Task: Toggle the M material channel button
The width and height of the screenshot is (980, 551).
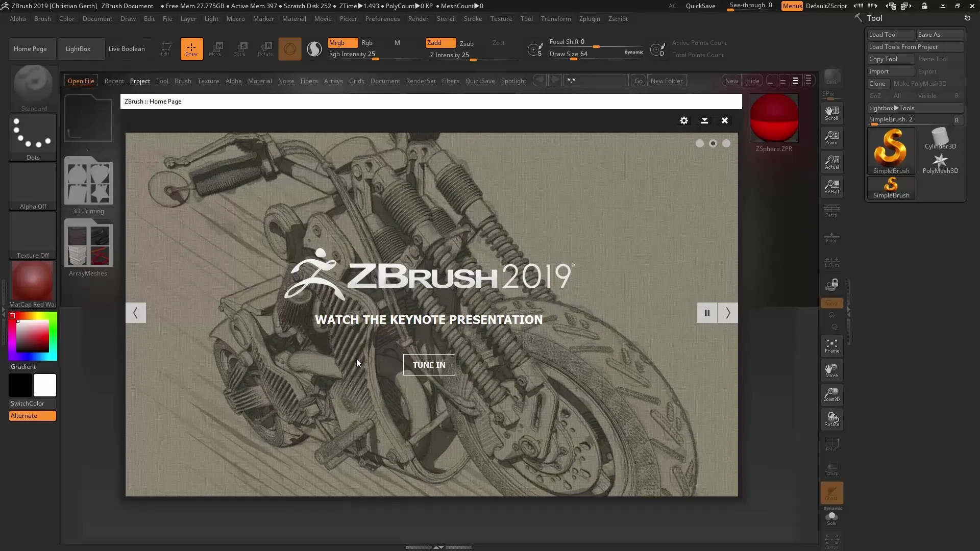Action: point(397,43)
